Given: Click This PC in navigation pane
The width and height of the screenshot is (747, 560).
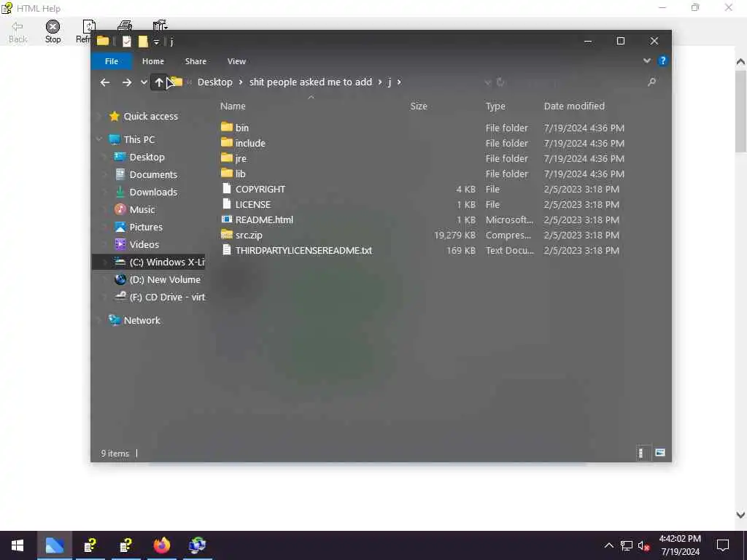Looking at the screenshot, I should coord(139,139).
